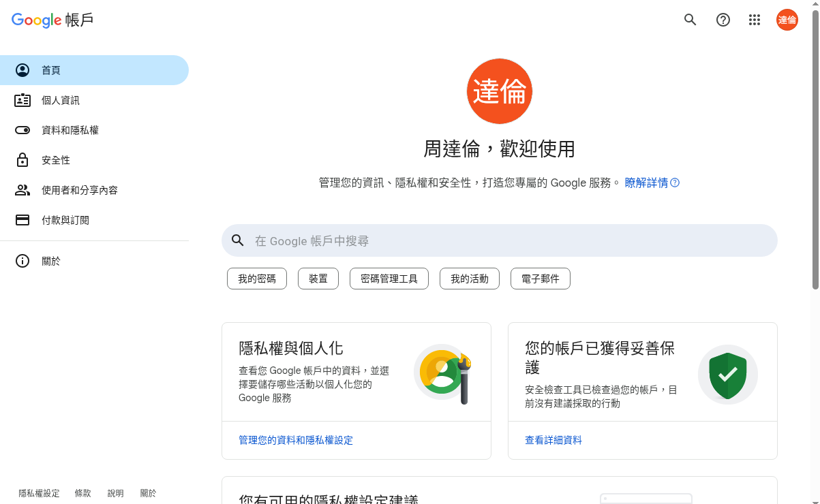Click the 帳戶 title text beside the Google logo
Image resolution: width=820 pixels, height=504 pixels.
click(x=80, y=20)
